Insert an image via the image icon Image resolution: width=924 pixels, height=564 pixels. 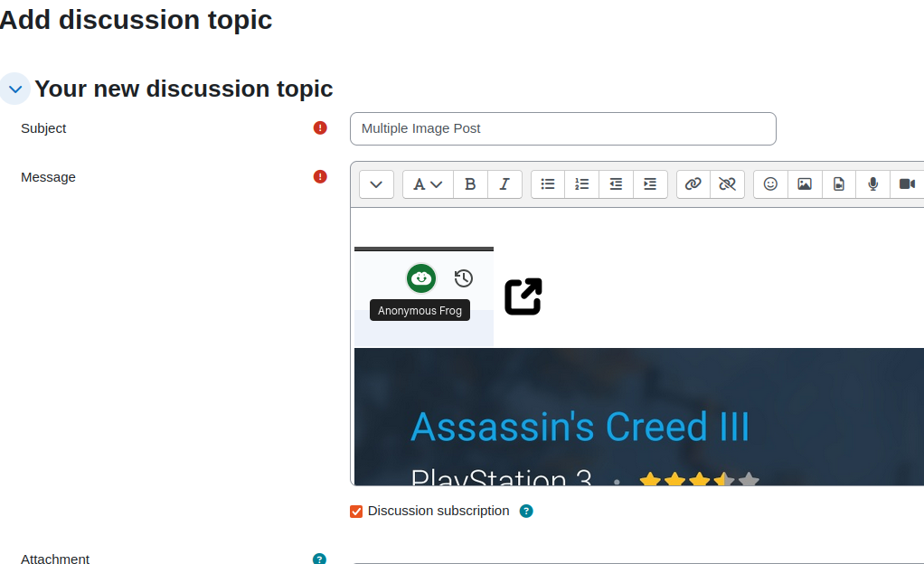(x=805, y=184)
